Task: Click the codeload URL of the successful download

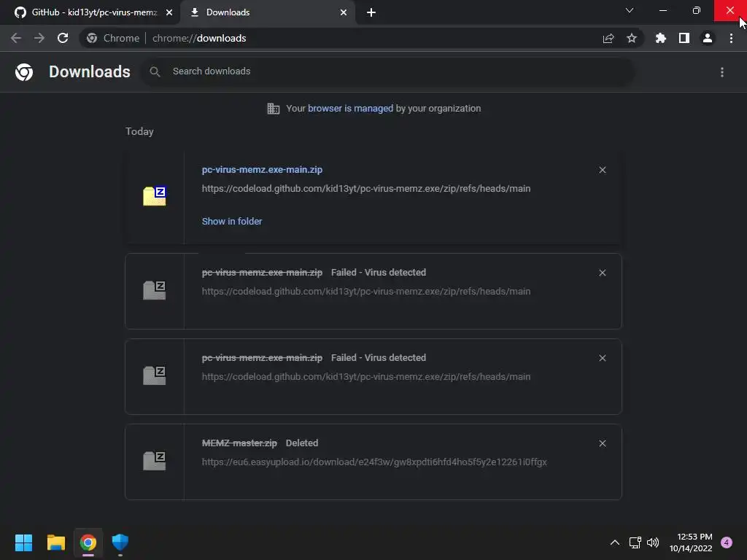Action: click(x=366, y=189)
